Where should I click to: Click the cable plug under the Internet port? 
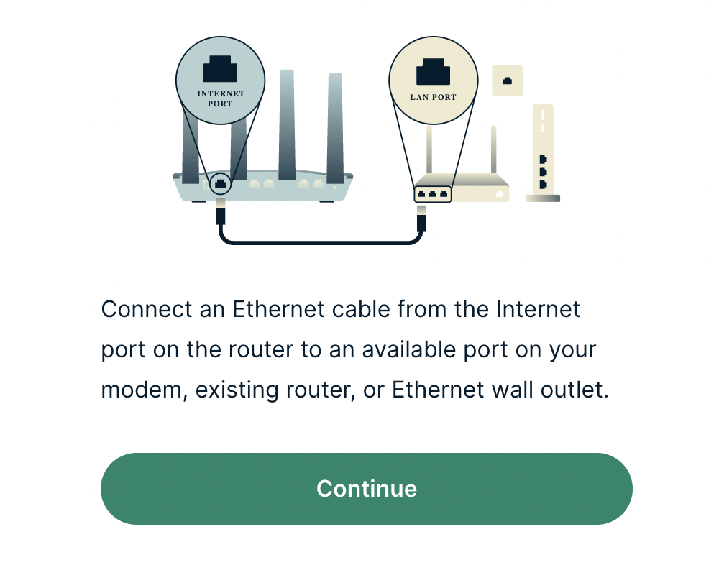[x=221, y=212]
